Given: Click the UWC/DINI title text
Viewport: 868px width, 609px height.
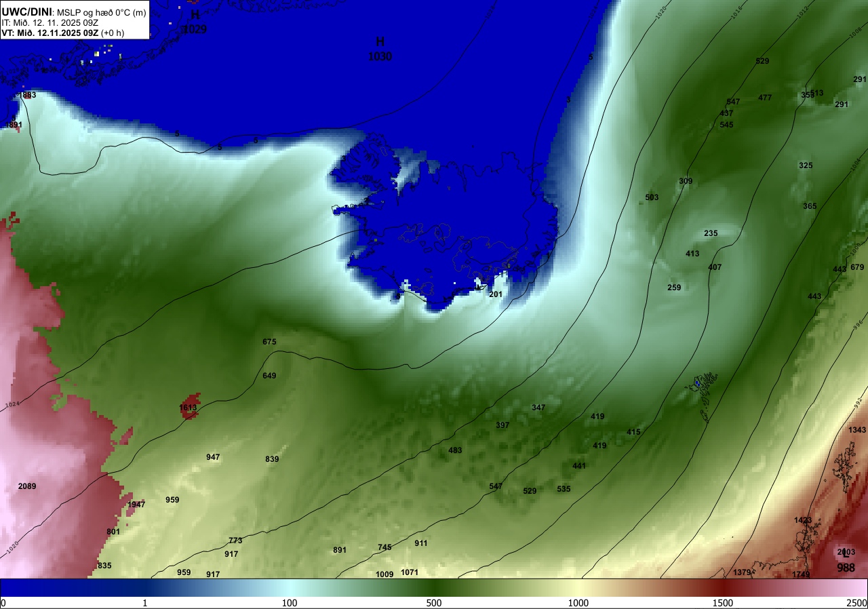Looking at the screenshot, I should click(27, 12).
